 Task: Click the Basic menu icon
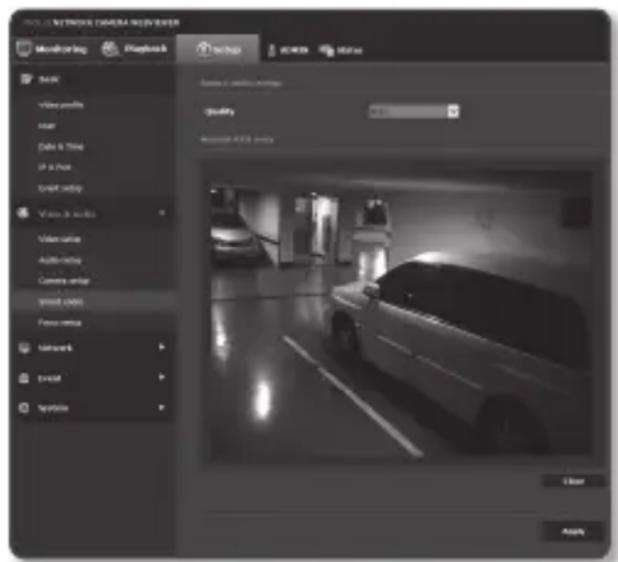pos(26,79)
